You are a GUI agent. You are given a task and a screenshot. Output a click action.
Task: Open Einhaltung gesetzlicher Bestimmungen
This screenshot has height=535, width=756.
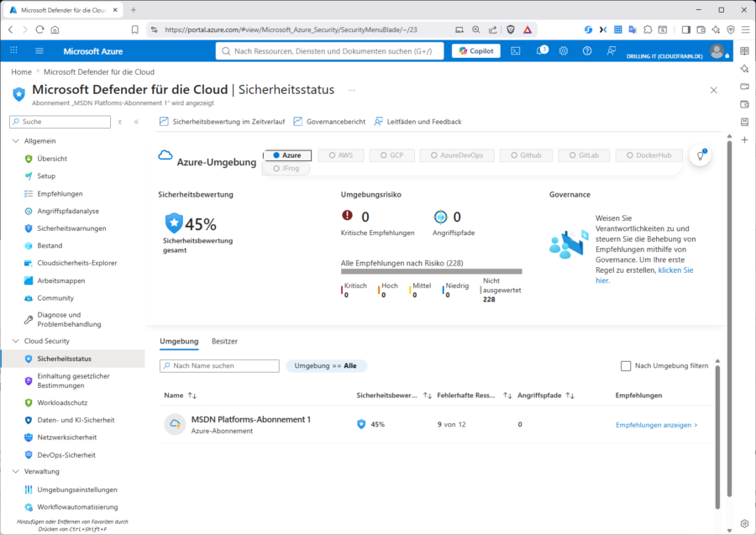coord(73,380)
